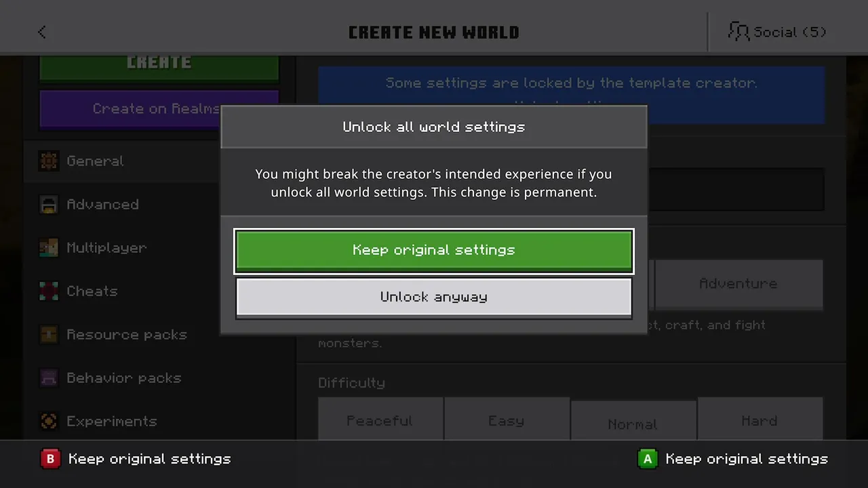Open the Multiplayer tab label

point(106,248)
